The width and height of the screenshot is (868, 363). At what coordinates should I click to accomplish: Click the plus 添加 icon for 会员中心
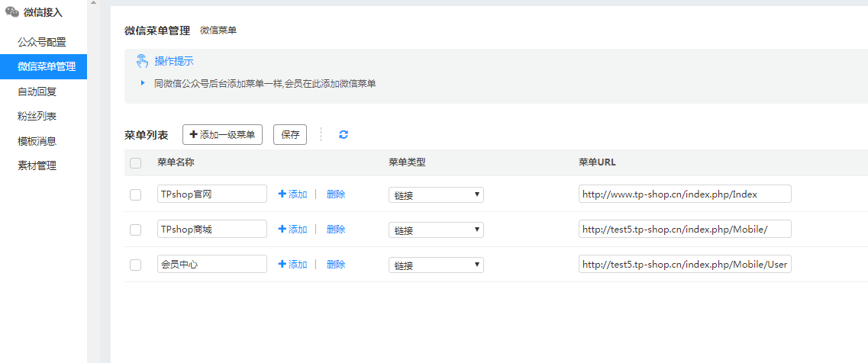[x=282, y=265]
